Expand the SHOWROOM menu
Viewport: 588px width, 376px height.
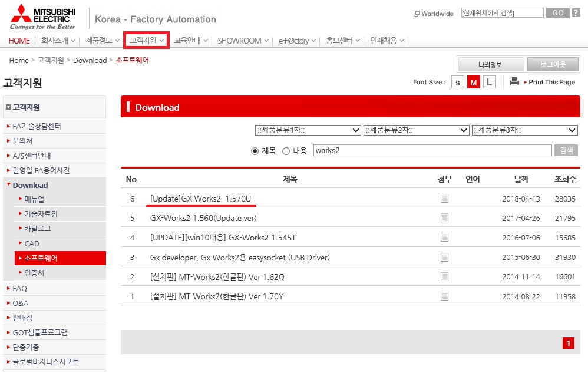coord(243,41)
